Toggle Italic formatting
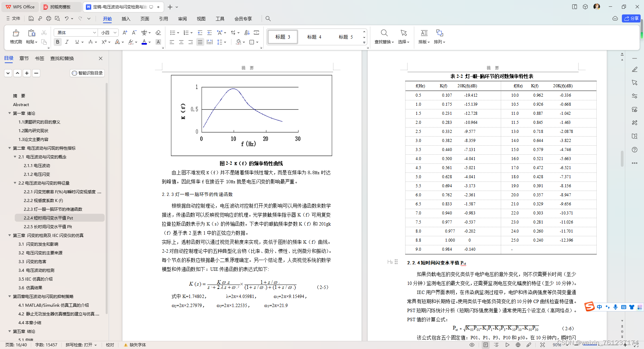Screen dimensions: 644x349 click(x=67, y=42)
